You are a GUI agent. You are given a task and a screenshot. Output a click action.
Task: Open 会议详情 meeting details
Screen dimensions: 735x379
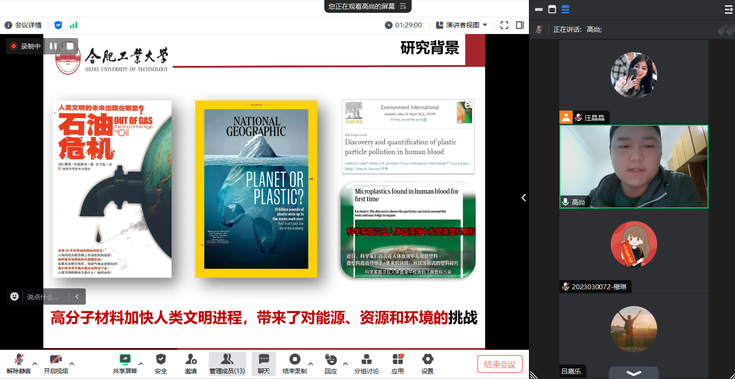click(x=23, y=25)
